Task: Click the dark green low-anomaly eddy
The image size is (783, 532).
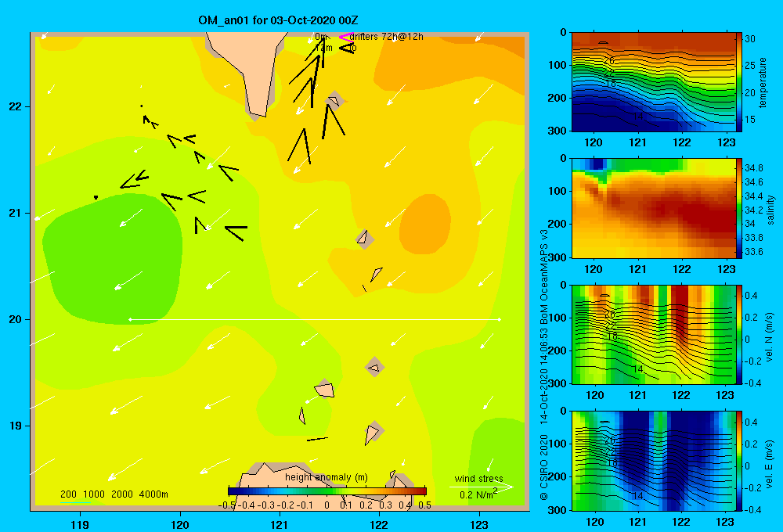Action: 112,260
